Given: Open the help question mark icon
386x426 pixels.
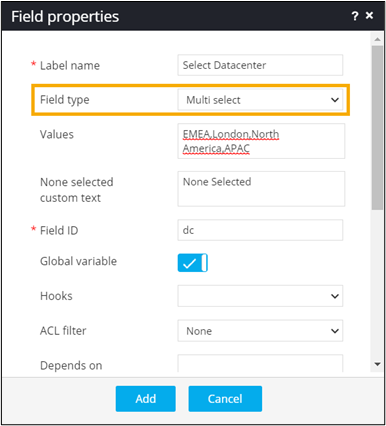Looking at the screenshot, I should coord(355,16).
